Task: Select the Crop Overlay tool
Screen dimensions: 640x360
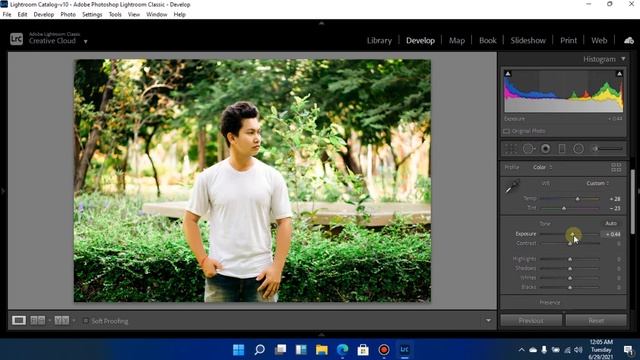Action: pyautogui.click(x=511, y=149)
